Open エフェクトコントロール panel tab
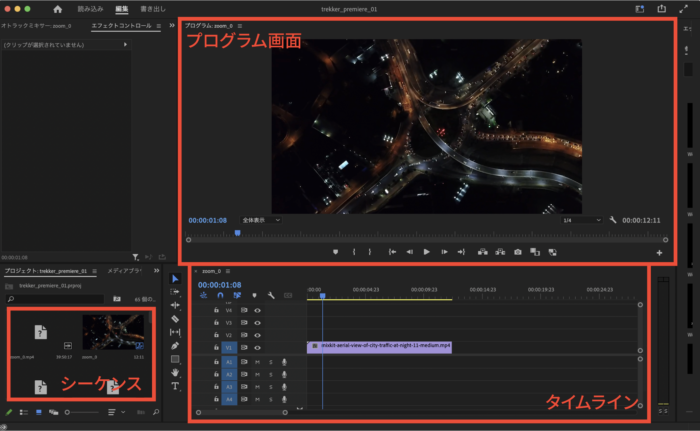Screen dimensions: 700x431 click(x=121, y=26)
